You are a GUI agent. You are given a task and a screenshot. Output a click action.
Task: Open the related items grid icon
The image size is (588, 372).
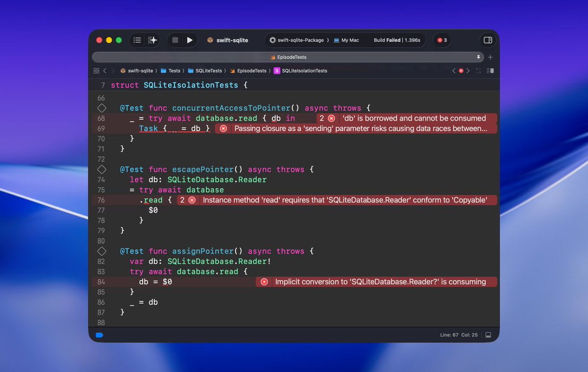96,71
